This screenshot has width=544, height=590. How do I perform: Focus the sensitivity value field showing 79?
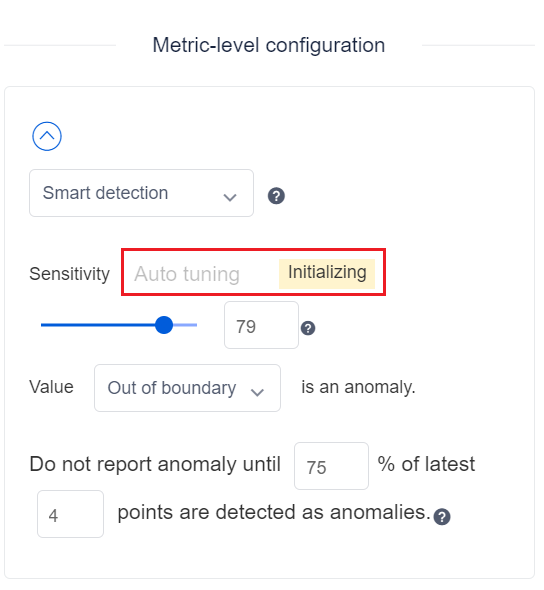261,325
